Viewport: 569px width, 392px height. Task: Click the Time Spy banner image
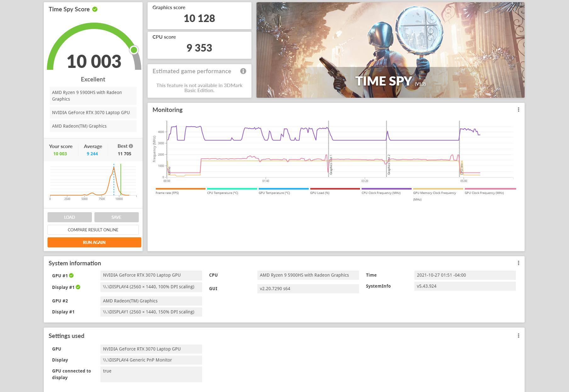click(390, 50)
